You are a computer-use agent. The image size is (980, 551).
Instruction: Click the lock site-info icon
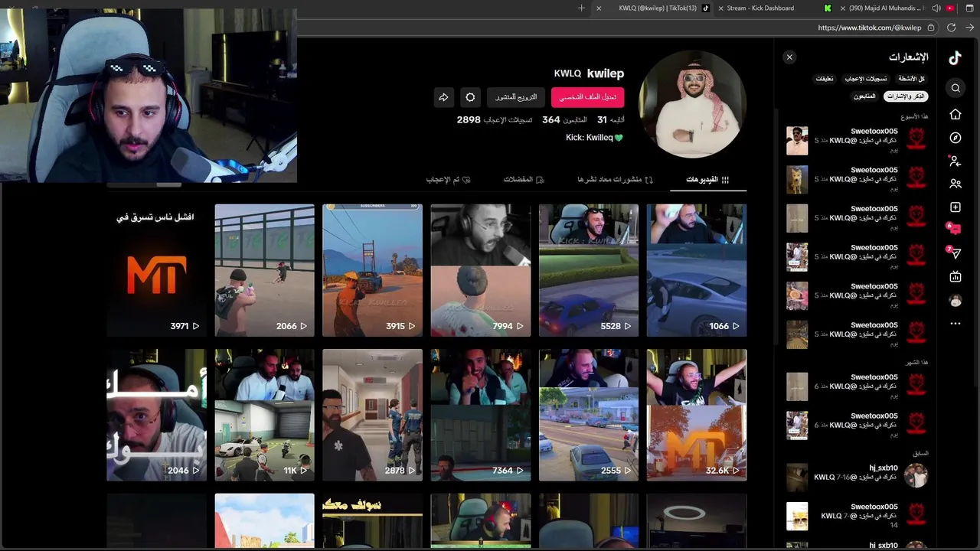pyautogui.click(x=931, y=28)
